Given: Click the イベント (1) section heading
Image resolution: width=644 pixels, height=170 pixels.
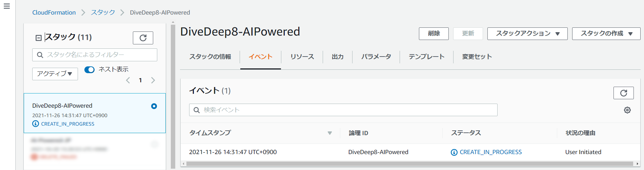Looking at the screenshot, I should click(210, 91).
